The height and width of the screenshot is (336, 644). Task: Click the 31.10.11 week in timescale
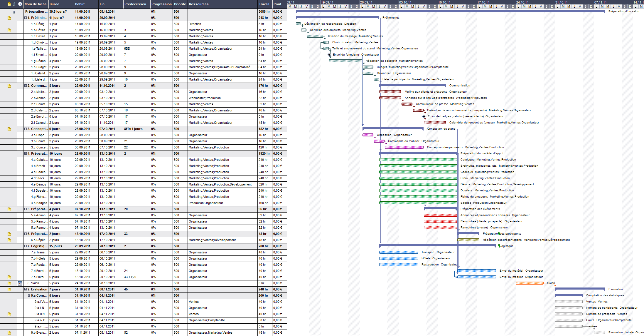[574, 2]
